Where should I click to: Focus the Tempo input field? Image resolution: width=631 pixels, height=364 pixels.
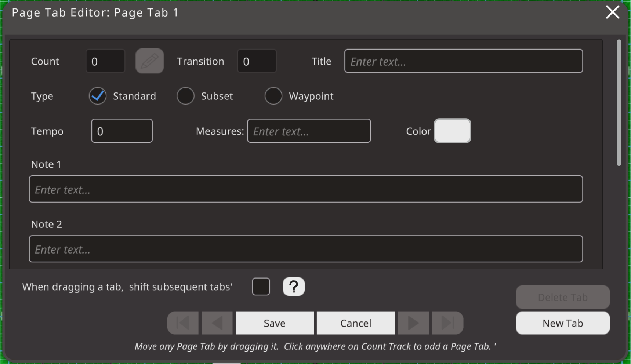122,131
